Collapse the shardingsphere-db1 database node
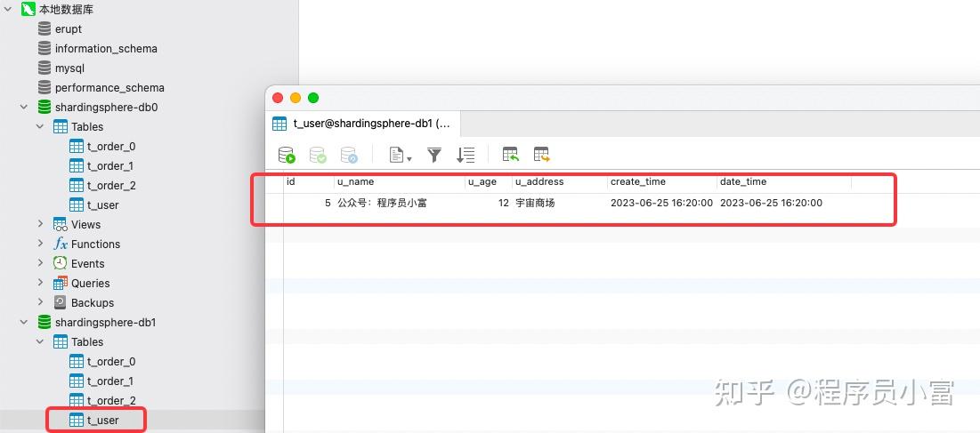The height and width of the screenshot is (433, 980). (x=24, y=322)
